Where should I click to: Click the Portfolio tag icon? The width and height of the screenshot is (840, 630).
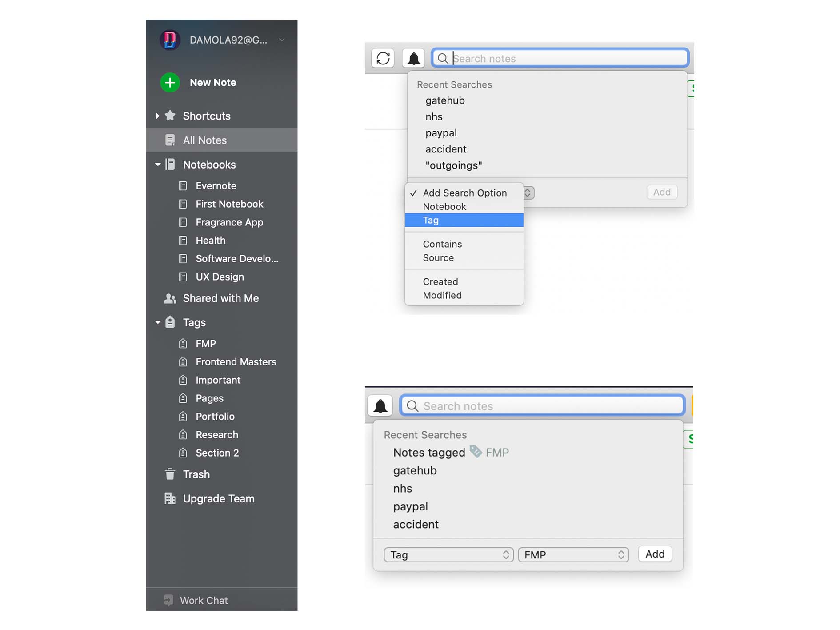click(x=183, y=417)
